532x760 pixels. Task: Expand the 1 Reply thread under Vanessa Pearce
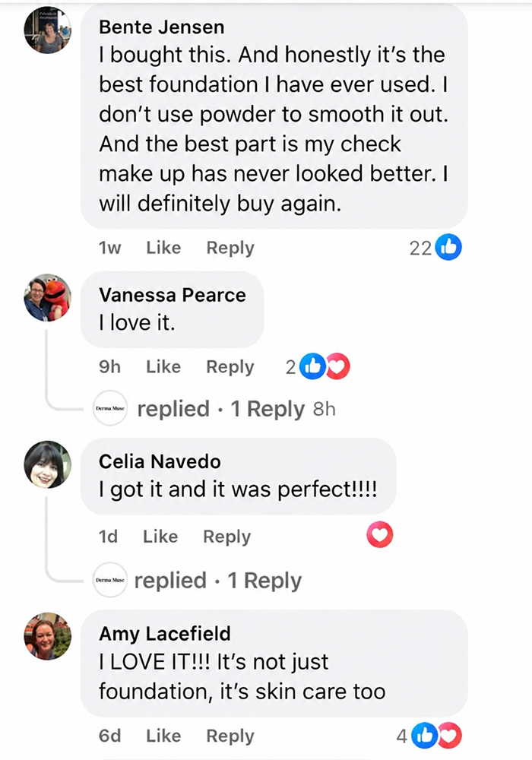click(x=268, y=409)
